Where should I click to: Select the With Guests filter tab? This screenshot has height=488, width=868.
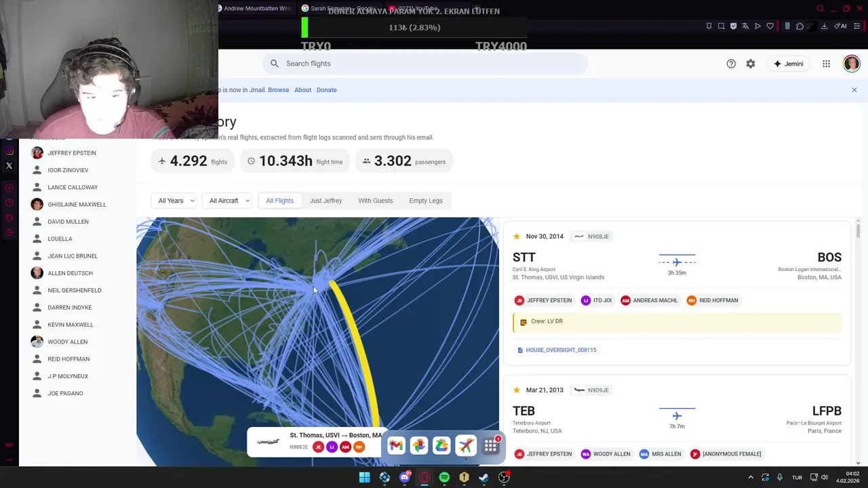[375, 201]
